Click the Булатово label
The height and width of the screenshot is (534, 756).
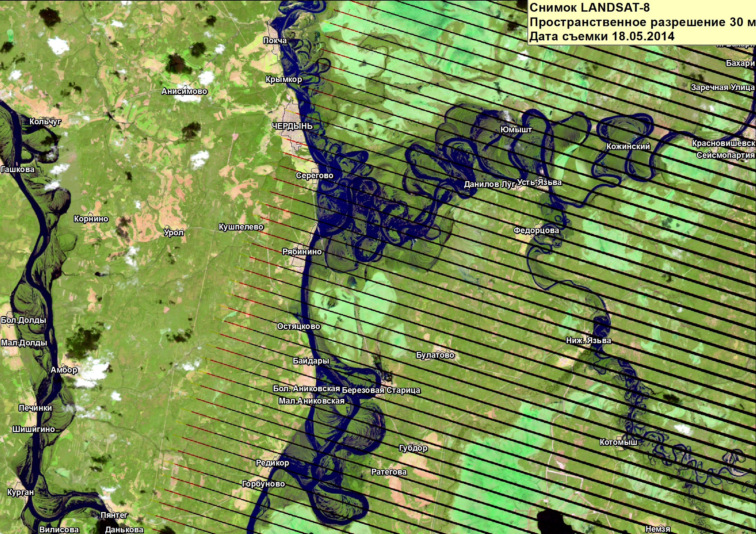point(435,355)
